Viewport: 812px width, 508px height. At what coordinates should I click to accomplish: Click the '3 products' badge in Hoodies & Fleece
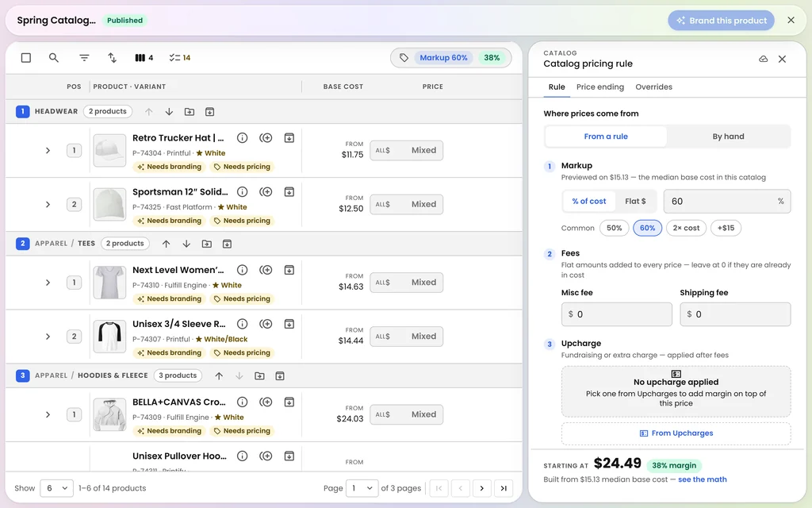pyautogui.click(x=178, y=375)
